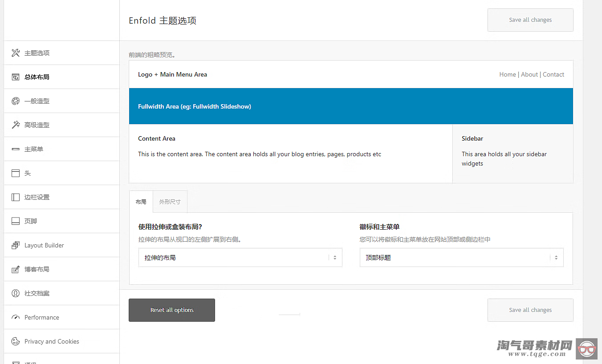Switch to the 外形尺寸 tab

point(170,202)
